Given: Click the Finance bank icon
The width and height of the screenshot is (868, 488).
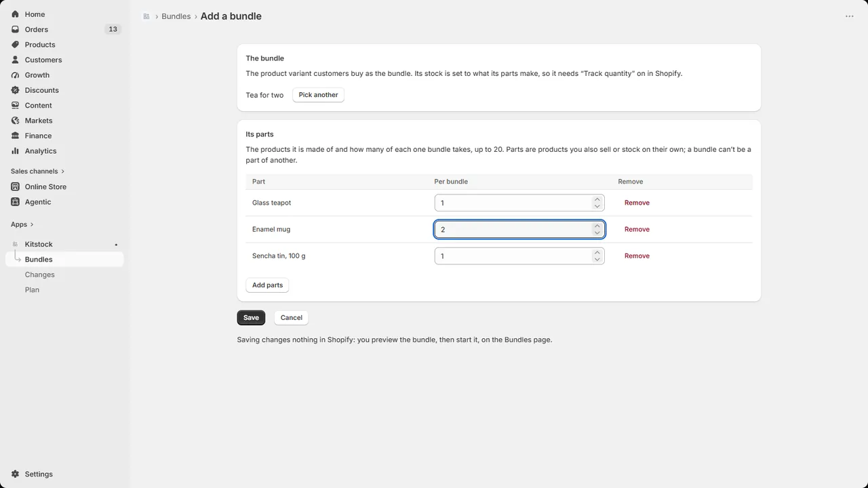Looking at the screenshot, I should (x=15, y=136).
